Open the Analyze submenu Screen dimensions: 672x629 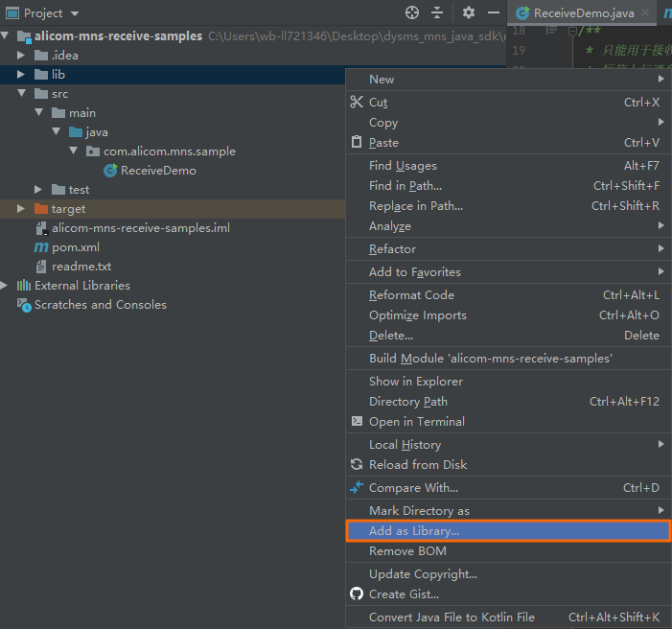[x=508, y=226]
